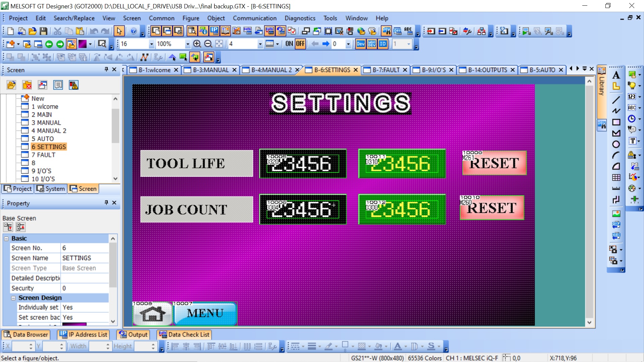Screen dimensions: 644x362
Task: Toggle the ON state preview button
Action: point(289,44)
